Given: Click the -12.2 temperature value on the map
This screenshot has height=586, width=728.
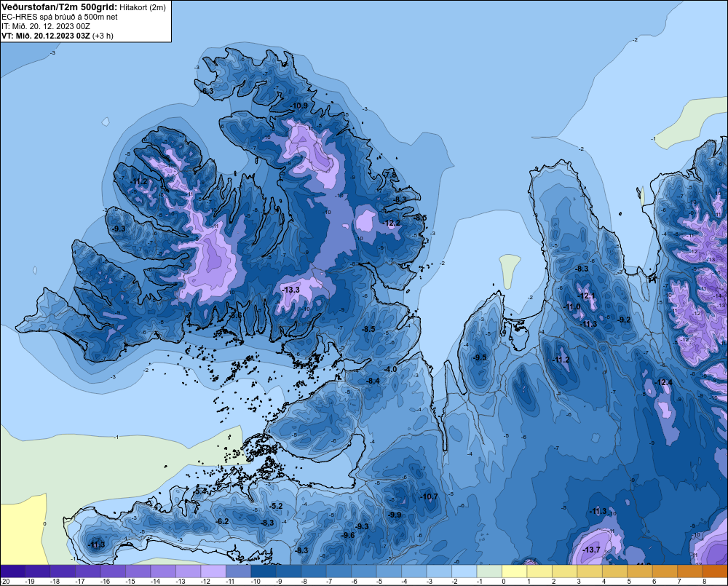Looking at the screenshot, I should [x=392, y=223].
